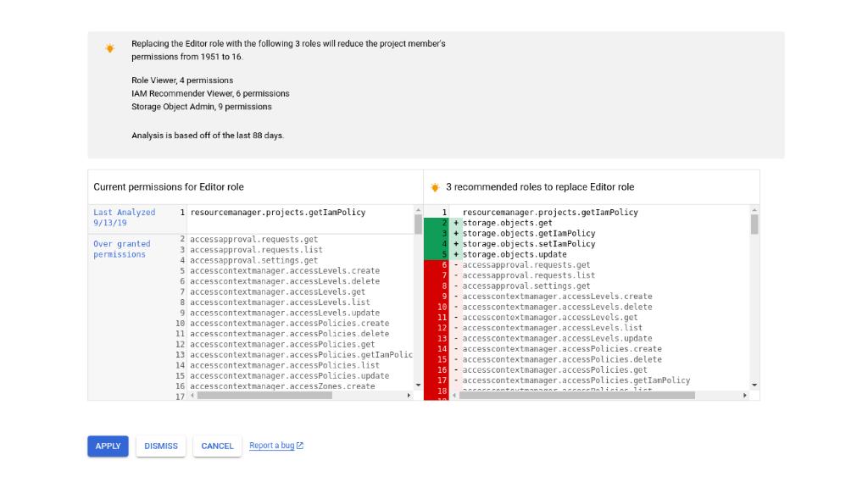Viewport: 868px width, 488px height.
Task: Click the Analysis is based off 88 days text
Action: coord(208,136)
